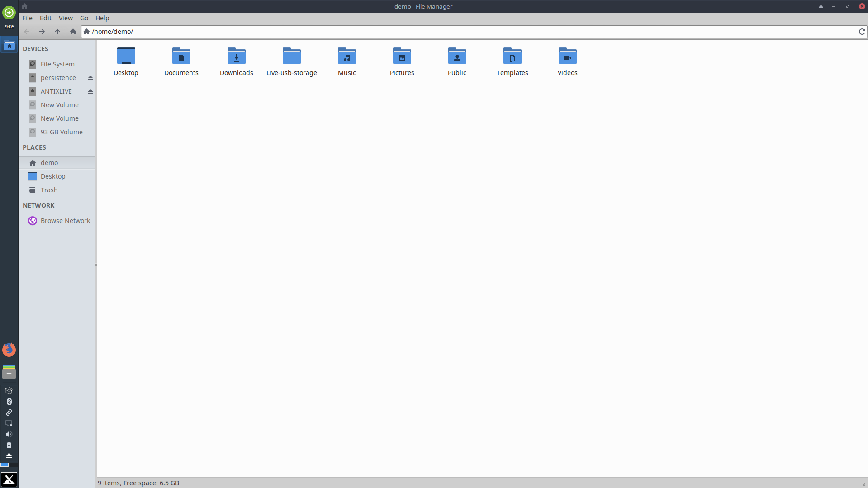Open the file manager launcher in panel
Viewport: 868px width, 488px height.
coord(9,372)
